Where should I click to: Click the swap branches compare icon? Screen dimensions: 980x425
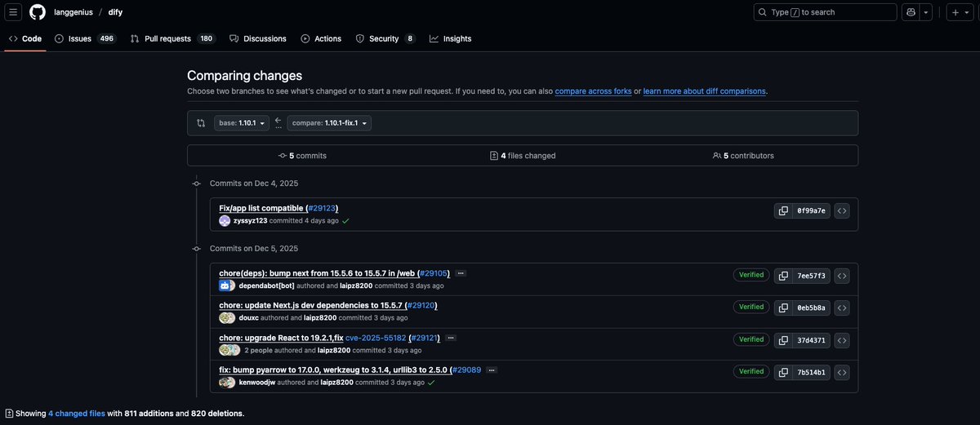pyautogui.click(x=201, y=123)
